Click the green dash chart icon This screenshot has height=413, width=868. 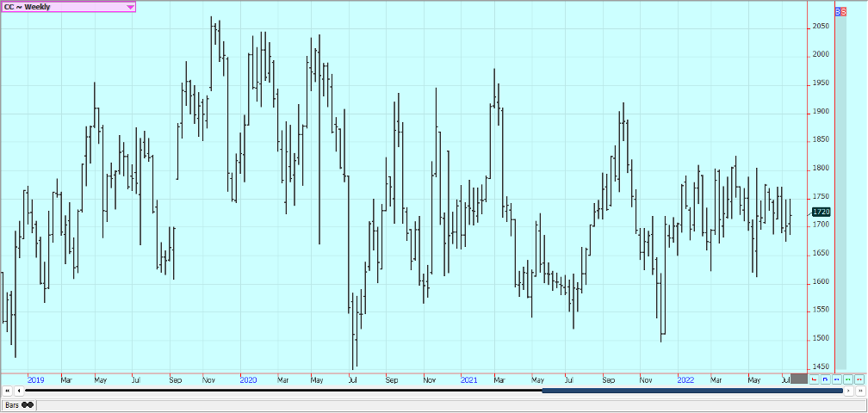(x=847, y=379)
